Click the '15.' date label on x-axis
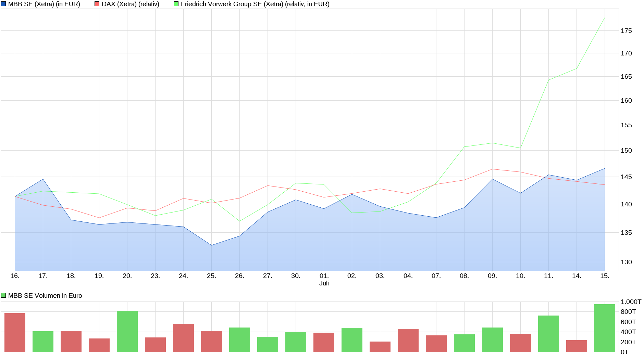This screenshot has height=359, width=644. pyautogui.click(x=605, y=276)
